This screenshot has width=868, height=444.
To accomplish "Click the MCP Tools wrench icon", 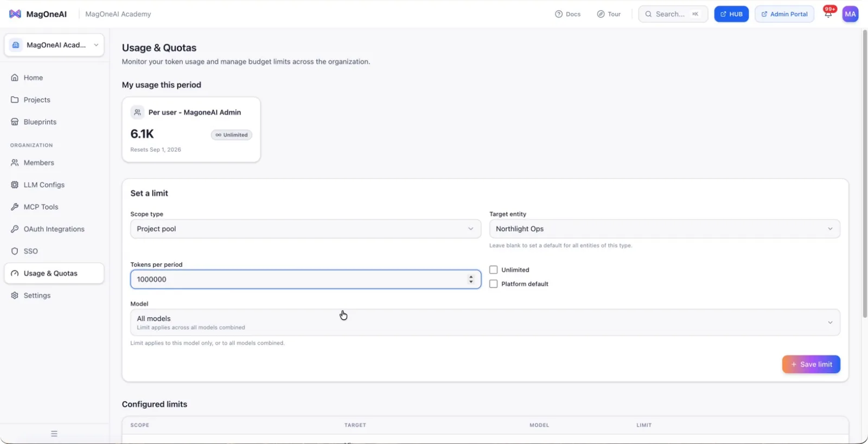I will [15, 207].
